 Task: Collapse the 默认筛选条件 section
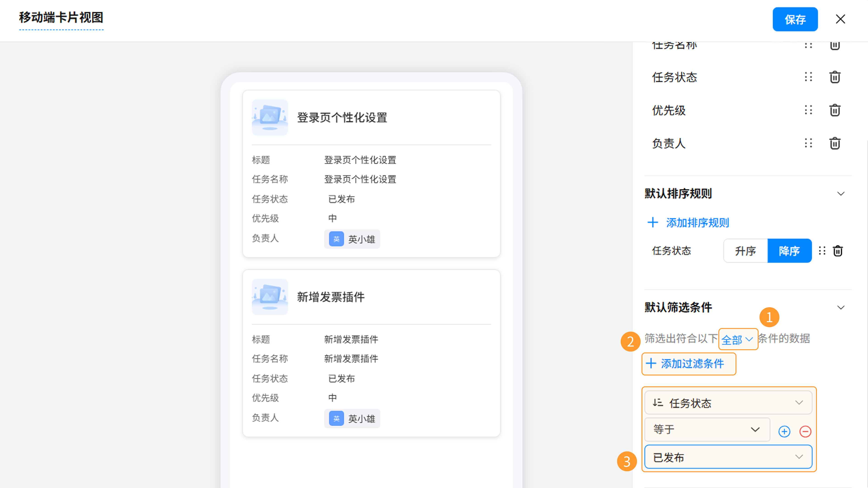click(x=841, y=307)
